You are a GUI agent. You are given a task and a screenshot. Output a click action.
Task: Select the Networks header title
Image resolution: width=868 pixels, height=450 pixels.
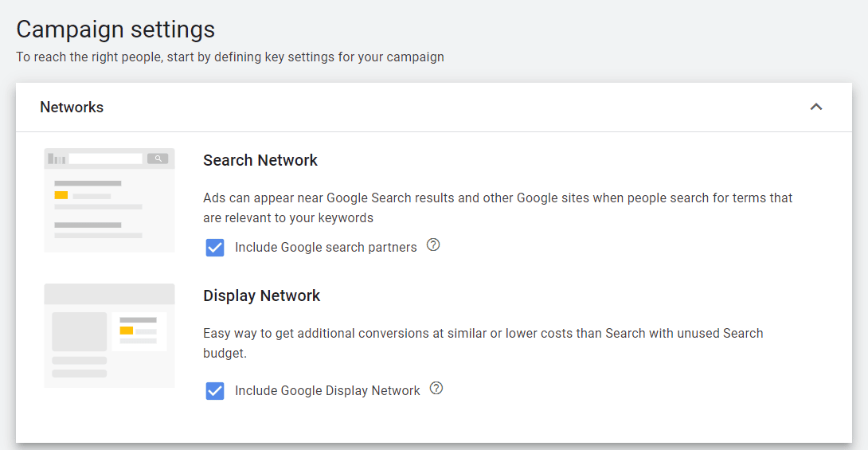coord(72,107)
